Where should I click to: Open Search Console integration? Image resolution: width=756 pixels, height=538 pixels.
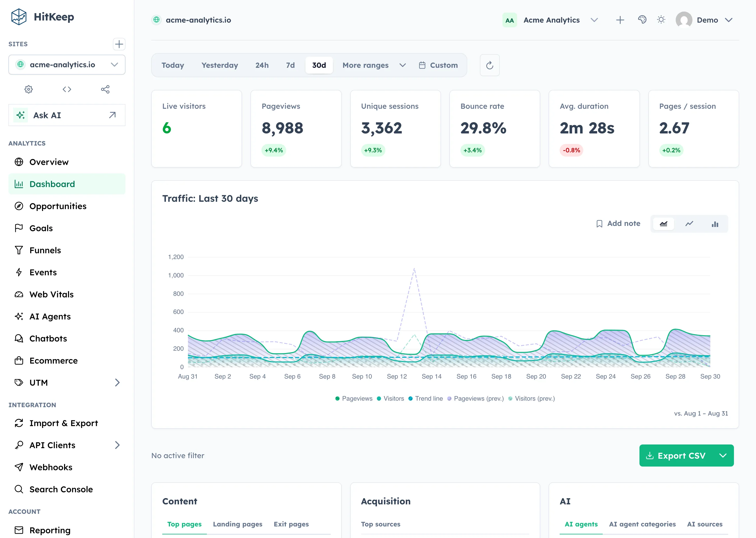[67, 489]
